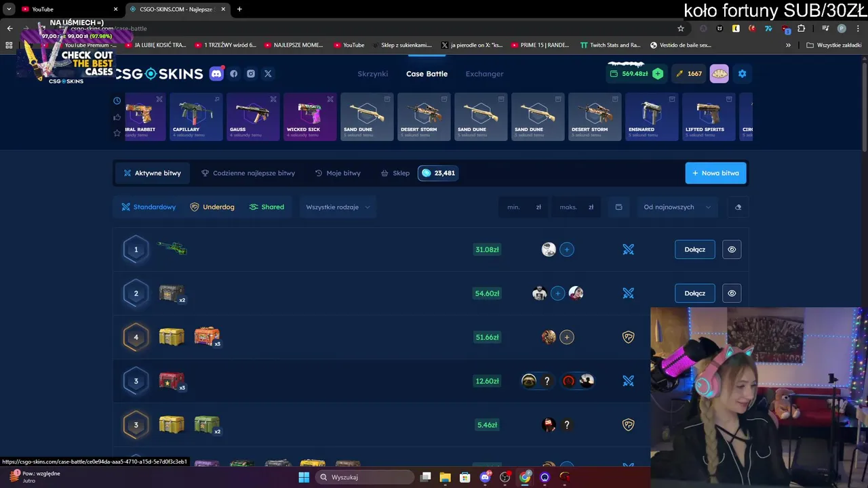
Task: Click plus slot in 31.08zł battle
Action: click(567, 249)
